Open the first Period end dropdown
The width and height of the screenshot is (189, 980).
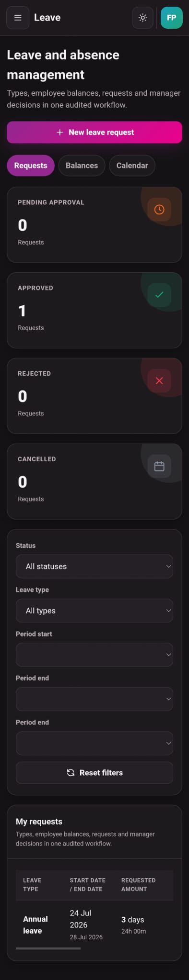[x=94, y=699]
